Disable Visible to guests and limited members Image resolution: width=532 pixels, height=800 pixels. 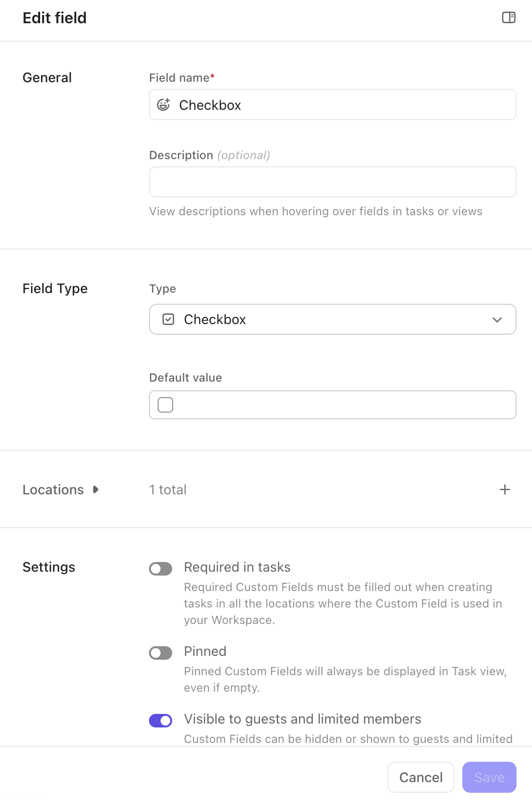161,721
